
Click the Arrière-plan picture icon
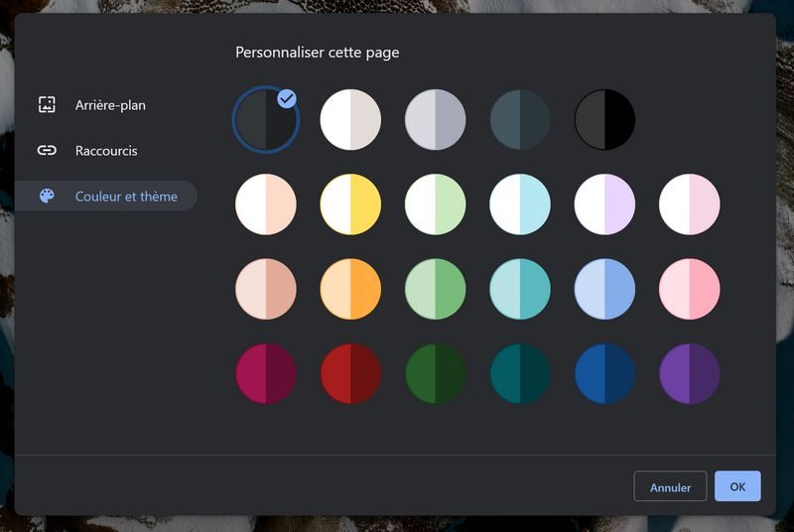[47, 104]
